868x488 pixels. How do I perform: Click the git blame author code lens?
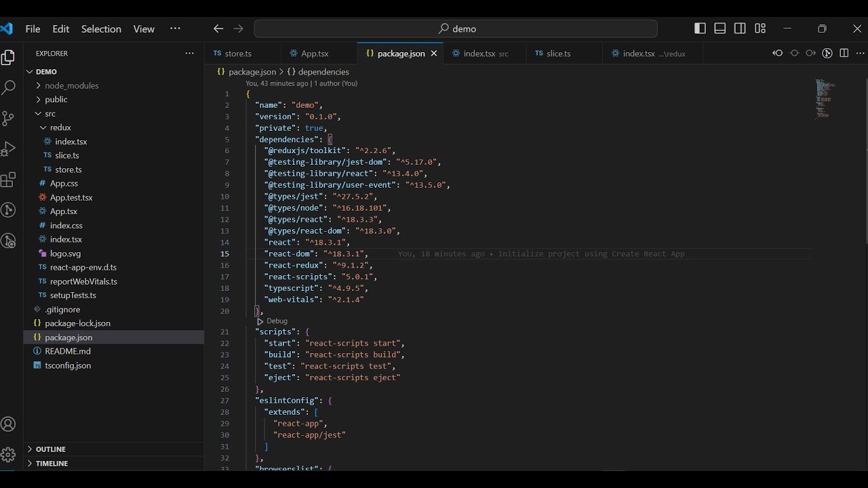[x=301, y=83]
